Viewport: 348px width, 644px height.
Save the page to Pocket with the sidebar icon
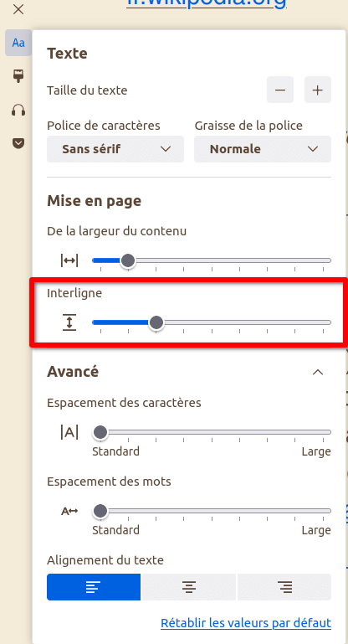18,143
